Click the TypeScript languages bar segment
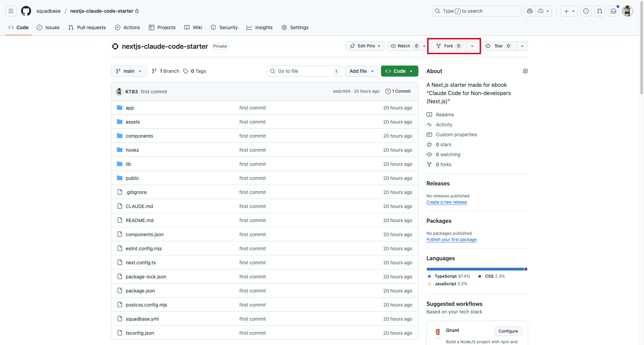The height and width of the screenshot is (345, 644). coord(475,269)
